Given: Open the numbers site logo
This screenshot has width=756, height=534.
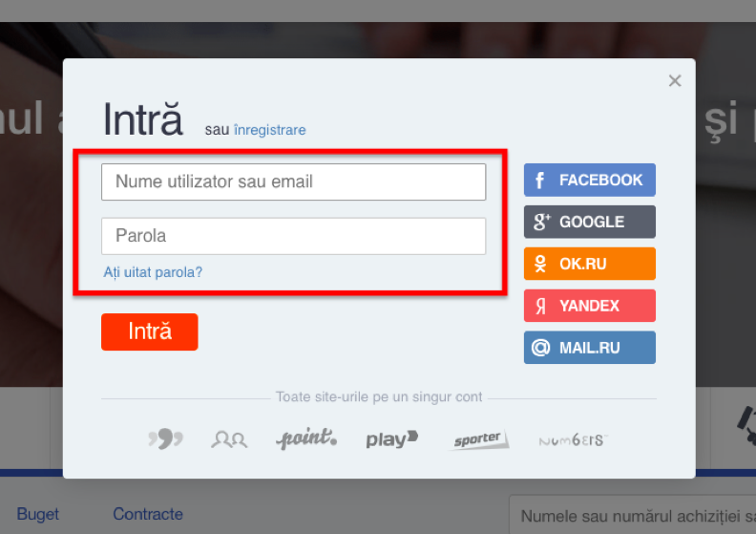Looking at the screenshot, I should [x=573, y=440].
